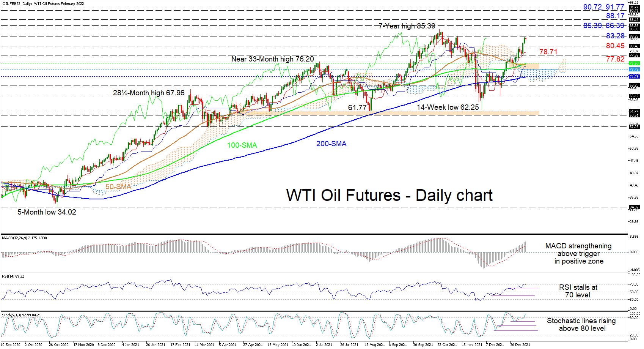Select the '4 Jan 2021' date label
644x349 pixels.
coord(130,345)
